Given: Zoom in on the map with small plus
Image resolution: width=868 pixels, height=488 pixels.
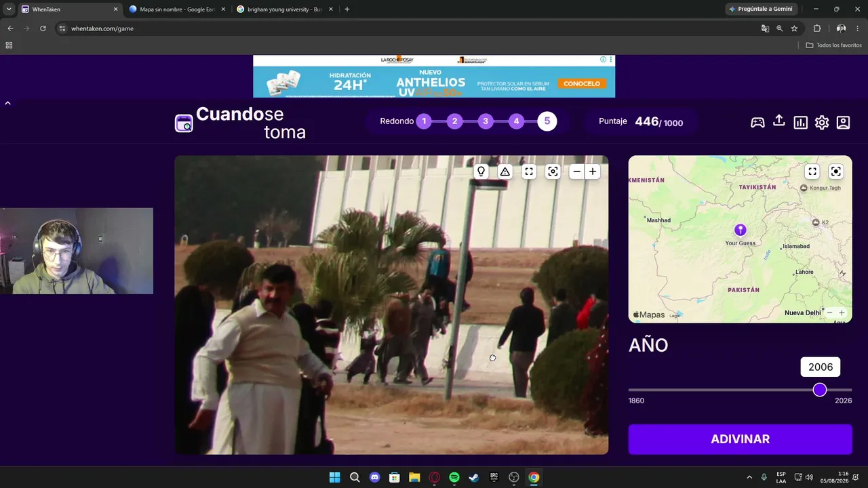Looking at the screenshot, I should click(842, 312).
